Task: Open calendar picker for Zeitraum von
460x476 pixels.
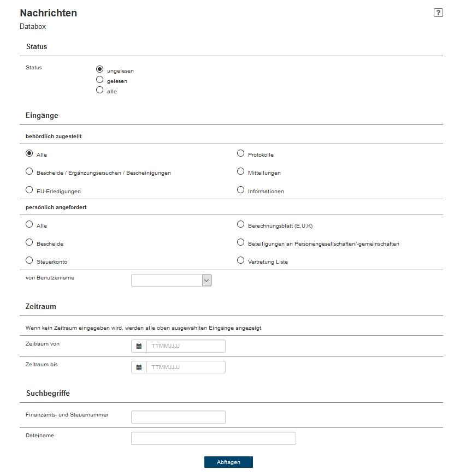Action: [139, 346]
